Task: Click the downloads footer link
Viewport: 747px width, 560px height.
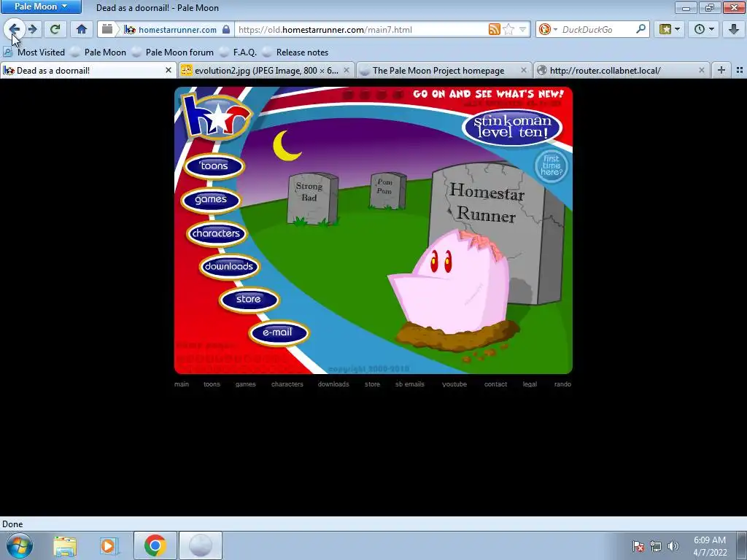Action: [x=333, y=384]
